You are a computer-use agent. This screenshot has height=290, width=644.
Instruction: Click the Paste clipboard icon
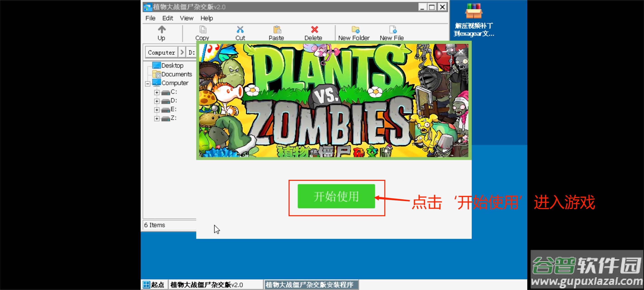pos(277,30)
